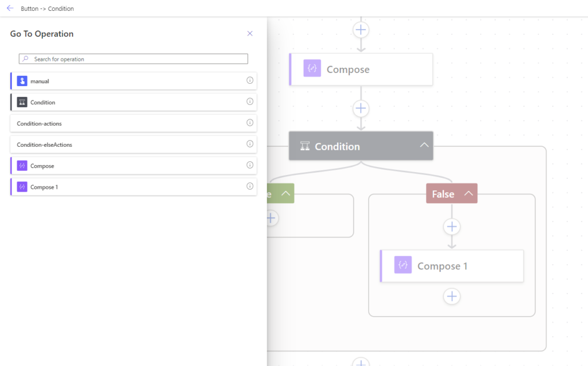The width and height of the screenshot is (588, 366).
Task: Add a step below the Condition block
Action: pyautogui.click(x=361, y=362)
